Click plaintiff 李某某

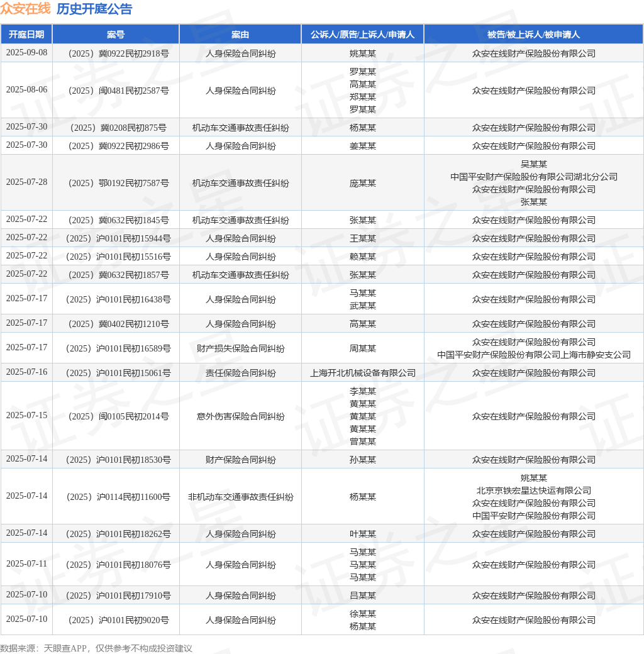click(363, 391)
